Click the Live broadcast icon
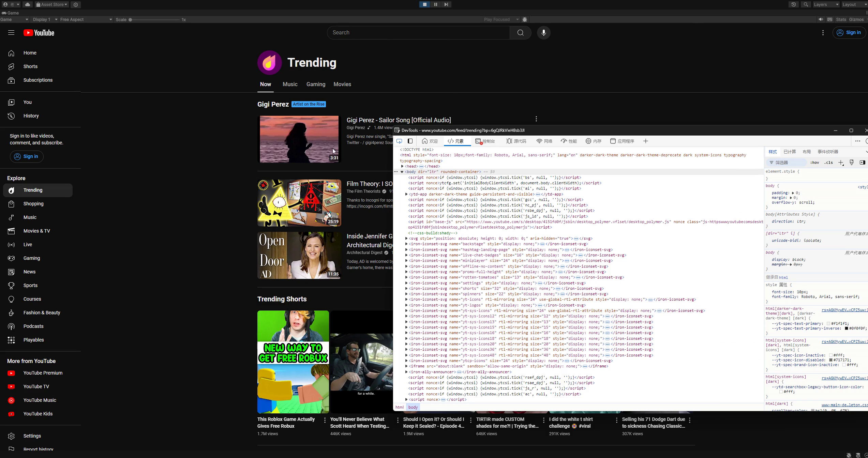 [11, 245]
